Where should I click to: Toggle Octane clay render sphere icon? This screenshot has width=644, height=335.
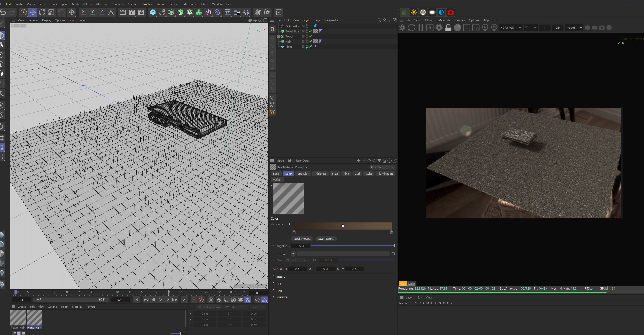coord(457,27)
